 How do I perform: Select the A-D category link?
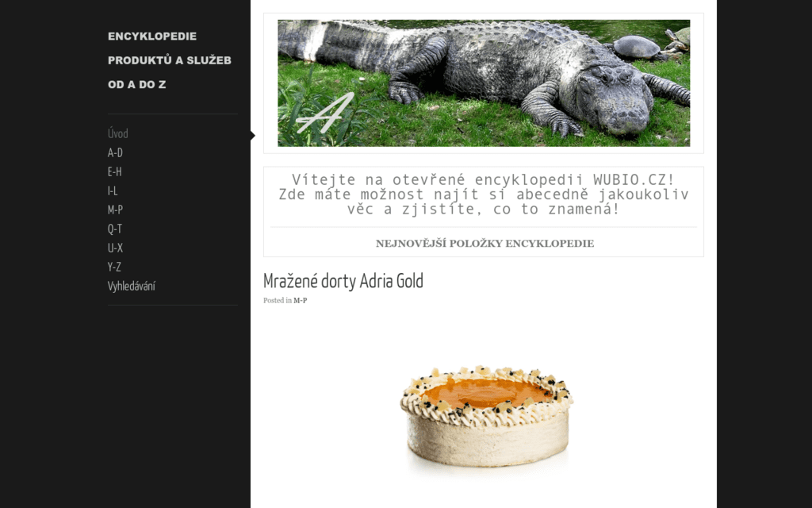[x=115, y=153]
